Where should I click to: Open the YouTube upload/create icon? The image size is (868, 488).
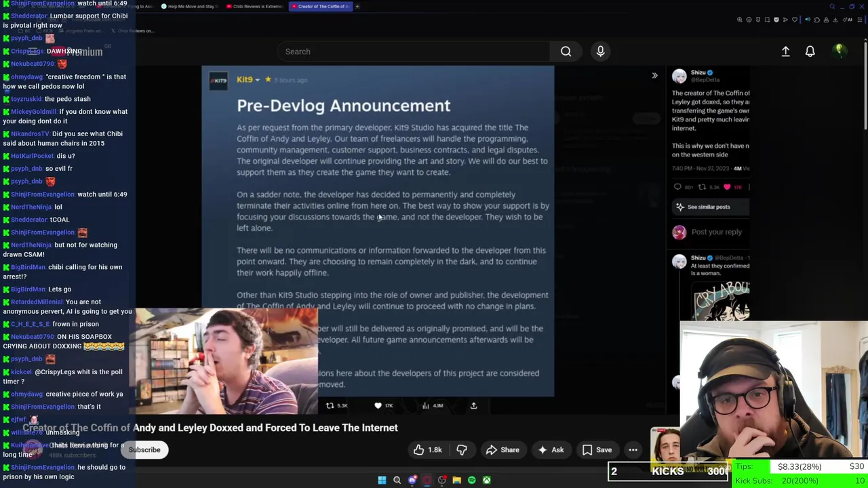785,52
